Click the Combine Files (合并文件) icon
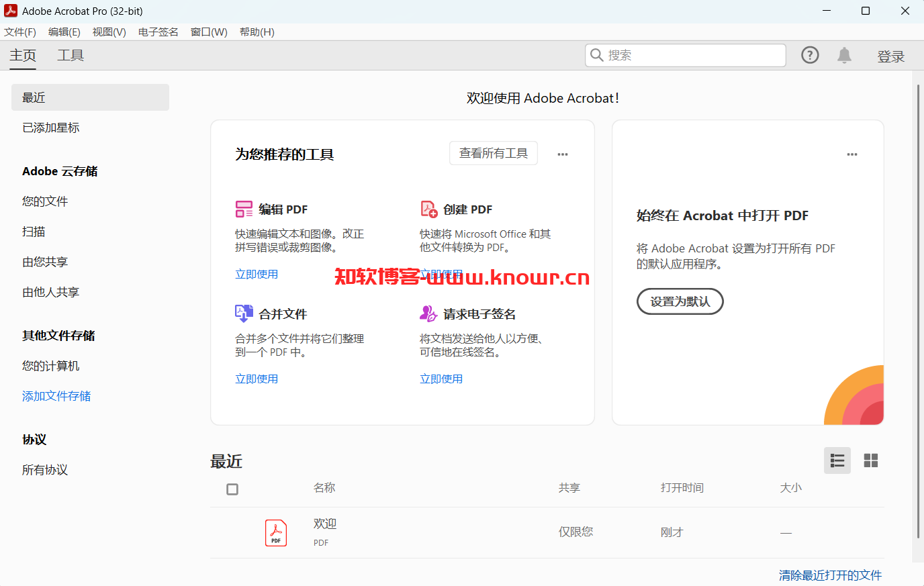The width and height of the screenshot is (924, 586). [x=244, y=313]
